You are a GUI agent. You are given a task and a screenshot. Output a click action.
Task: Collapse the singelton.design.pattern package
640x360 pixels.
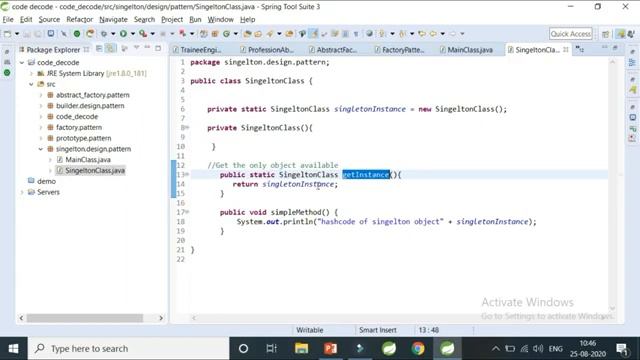tap(41, 149)
